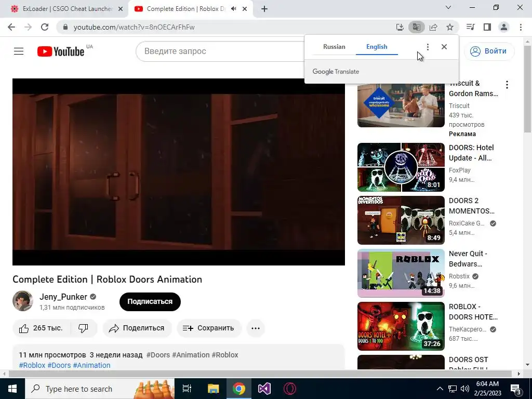Image resolution: width=532 pixels, height=399 pixels.
Task: Click the video player area
Action: point(179,172)
